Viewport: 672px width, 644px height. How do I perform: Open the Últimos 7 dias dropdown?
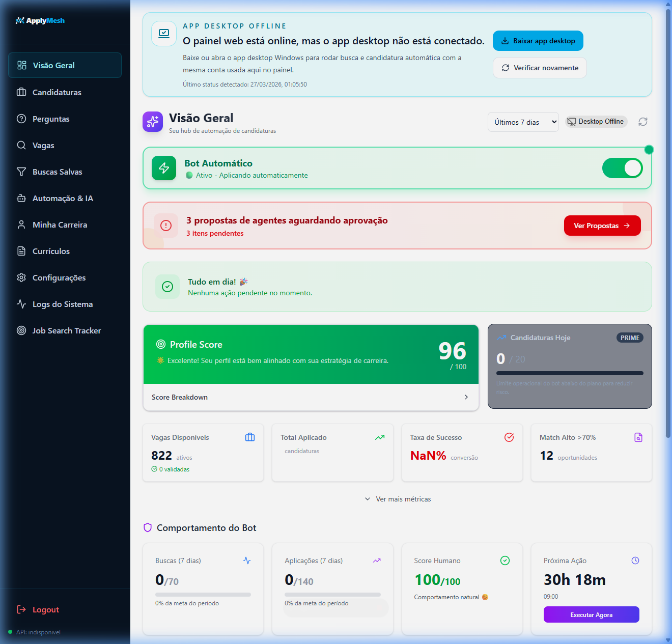[523, 122]
